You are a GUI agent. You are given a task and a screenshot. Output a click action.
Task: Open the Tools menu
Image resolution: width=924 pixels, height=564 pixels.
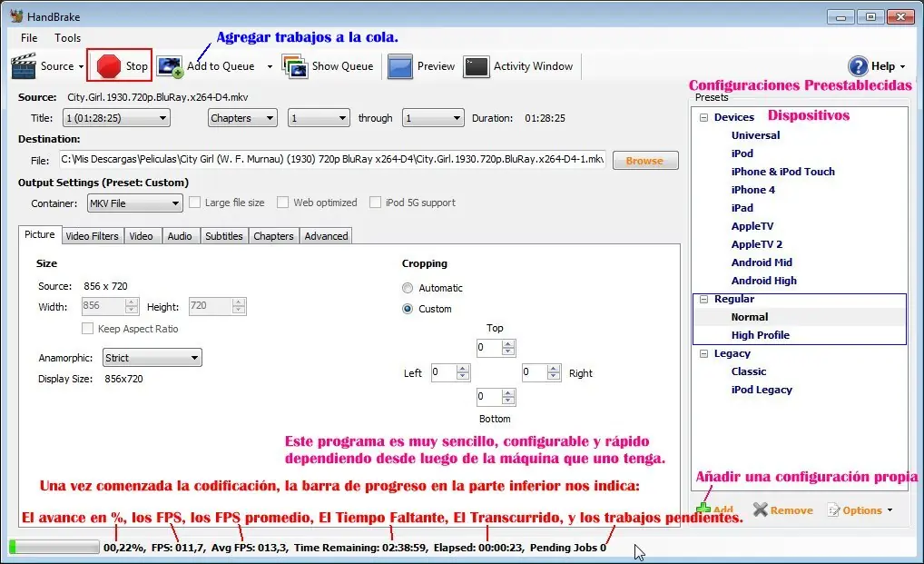(x=68, y=38)
